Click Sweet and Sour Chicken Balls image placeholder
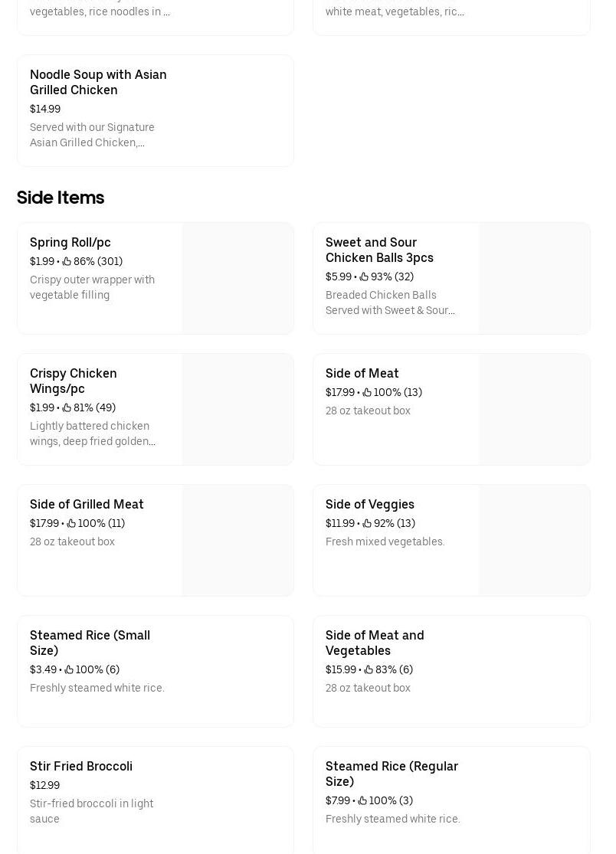The width and height of the screenshot is (616, 854). coord(534,279)
